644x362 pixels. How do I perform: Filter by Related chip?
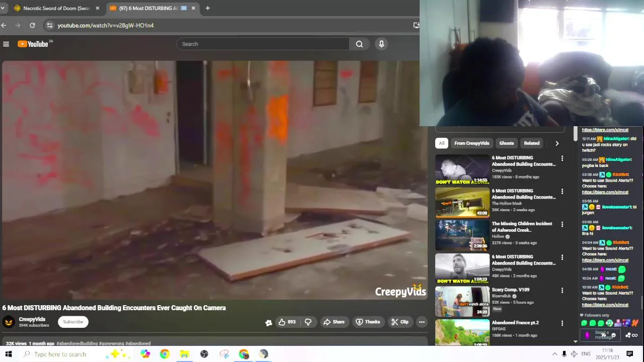(x=531, y=143)
